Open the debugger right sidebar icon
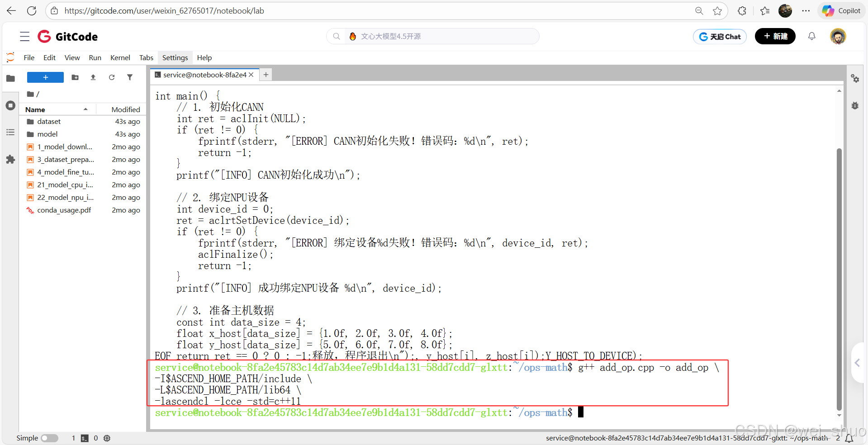The width and height of the screenshot is (868, 445). [x=855, y=105]
